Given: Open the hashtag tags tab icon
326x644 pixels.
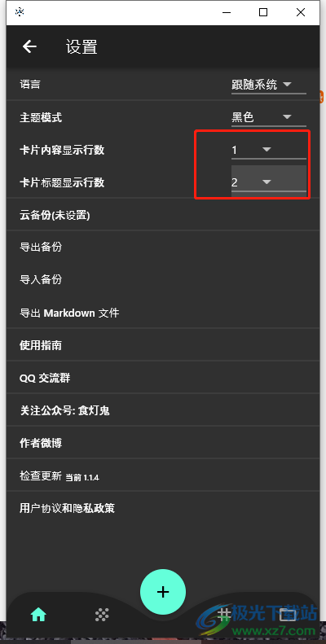Looking at the screenshot, I should (x=224, y=615).
